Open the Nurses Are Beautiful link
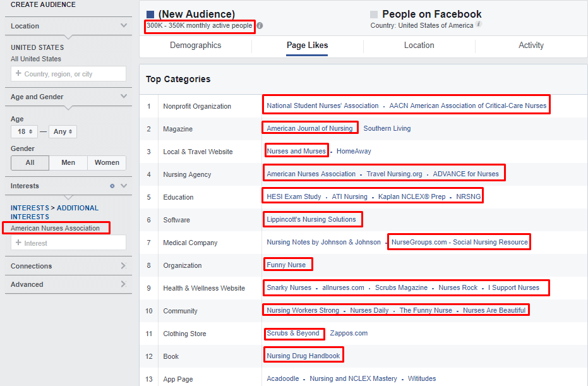Image resolution: width=588 pixels, height=386 pixels. (x=494, y=311)
